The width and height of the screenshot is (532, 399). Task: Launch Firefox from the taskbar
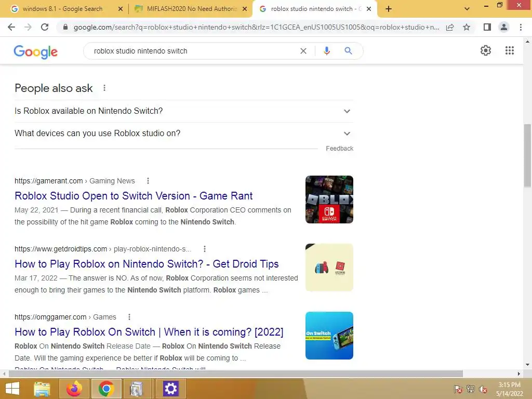tap(74, 389)
